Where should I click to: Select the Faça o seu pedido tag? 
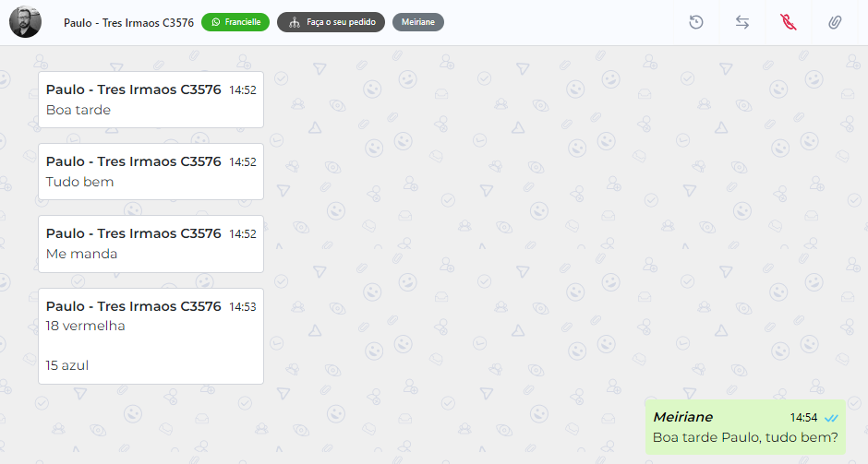pyautogui.click(x=331, y=22)
